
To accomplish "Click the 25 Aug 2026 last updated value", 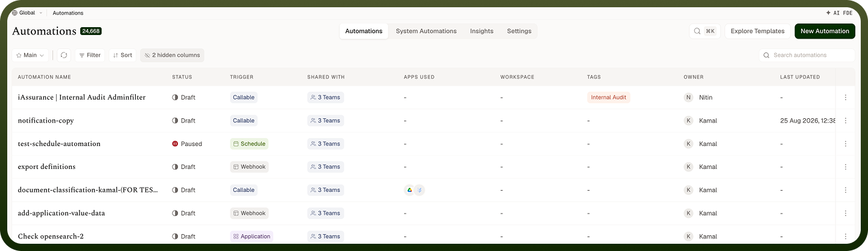I will 808,121.
